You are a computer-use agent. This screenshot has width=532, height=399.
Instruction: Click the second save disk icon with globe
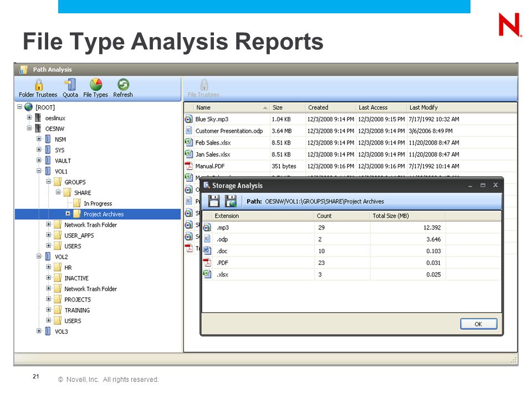(231, 201)
